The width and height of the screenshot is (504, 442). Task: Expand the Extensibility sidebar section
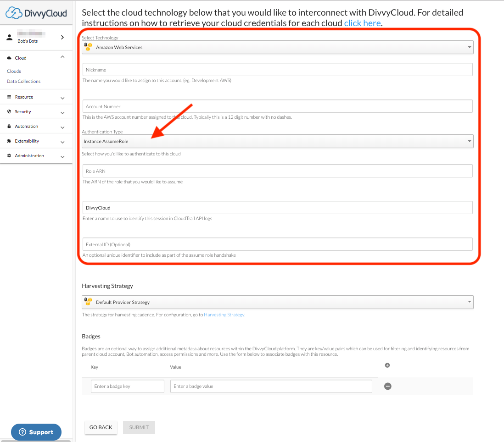[62, 142]
